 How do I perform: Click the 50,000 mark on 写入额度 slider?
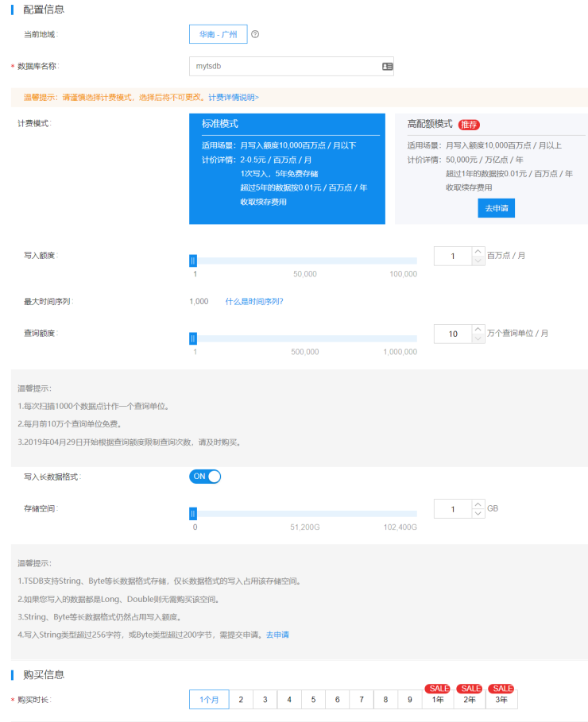coord(304,274)
